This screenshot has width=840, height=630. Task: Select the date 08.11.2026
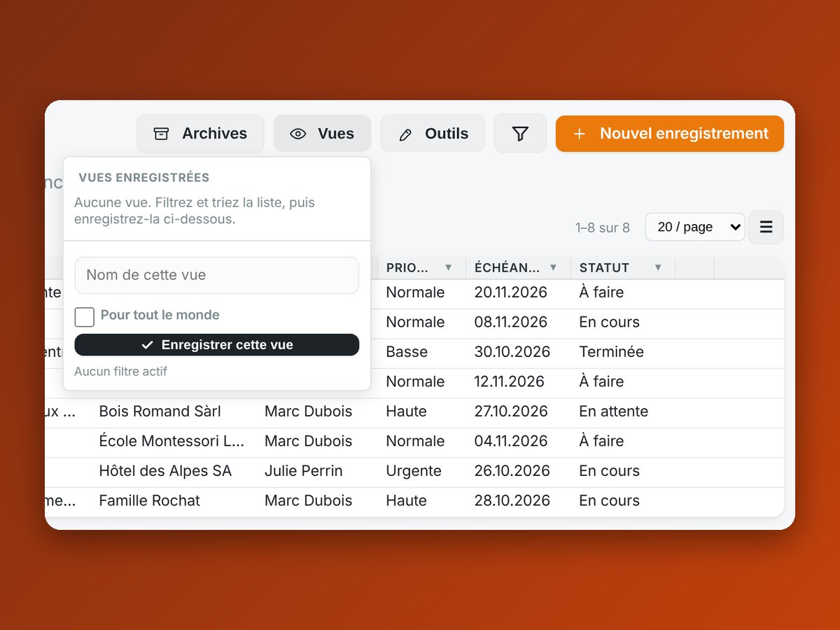[511, 322]
